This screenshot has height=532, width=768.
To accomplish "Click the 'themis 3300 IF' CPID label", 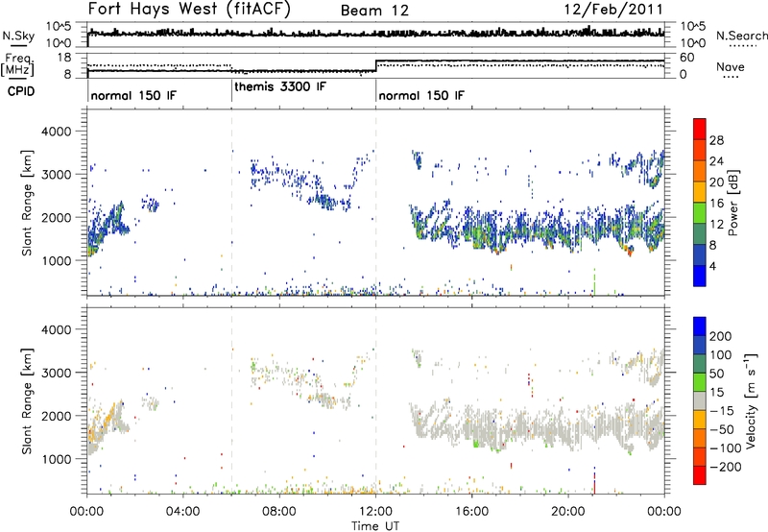I will (x=279, y=87).
